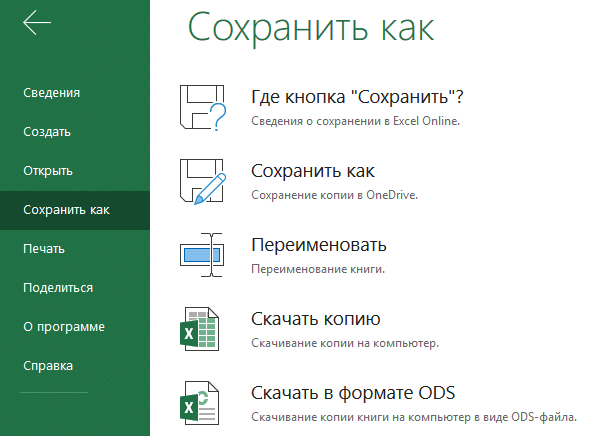
Task: Select Скачать в формате ODS
Action: pyautogui.click(x=353, y=393)
